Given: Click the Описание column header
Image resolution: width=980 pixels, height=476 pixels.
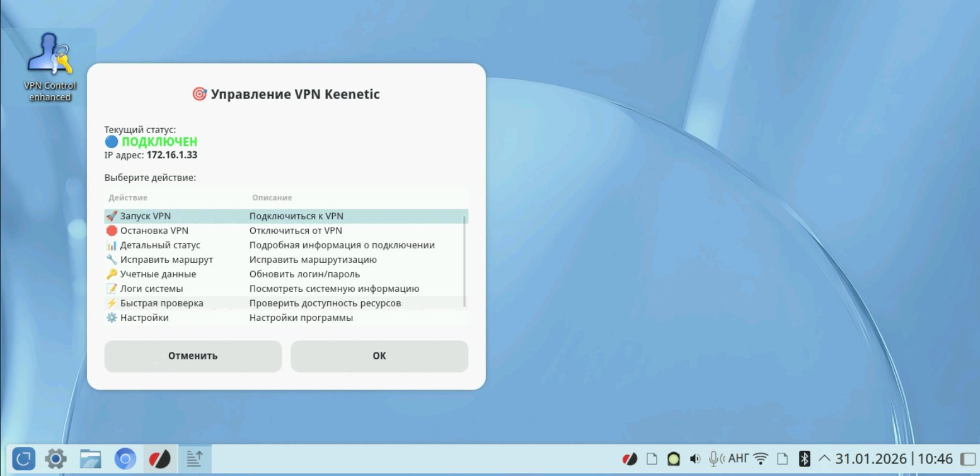Looking at the screenshot, I should [x=272, y=198].
